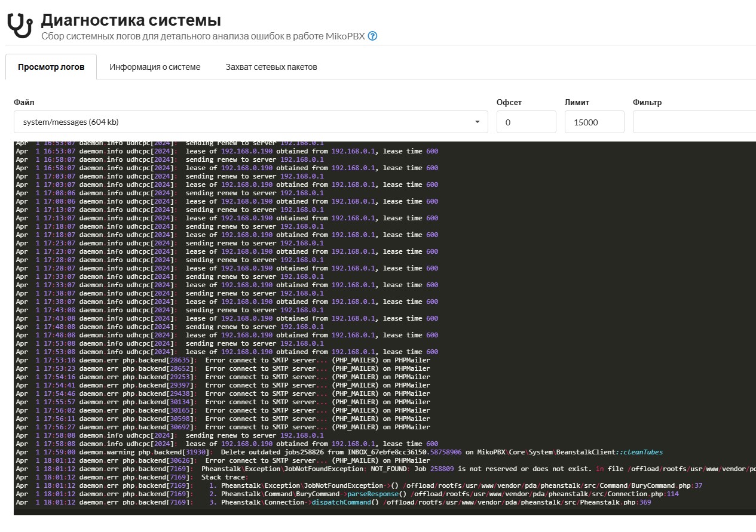The height and width of the screenshot is (532, 756).
Task: Click the BeanstalkClient::cleanTubes warning line
Action: click(x=339, y=452)
